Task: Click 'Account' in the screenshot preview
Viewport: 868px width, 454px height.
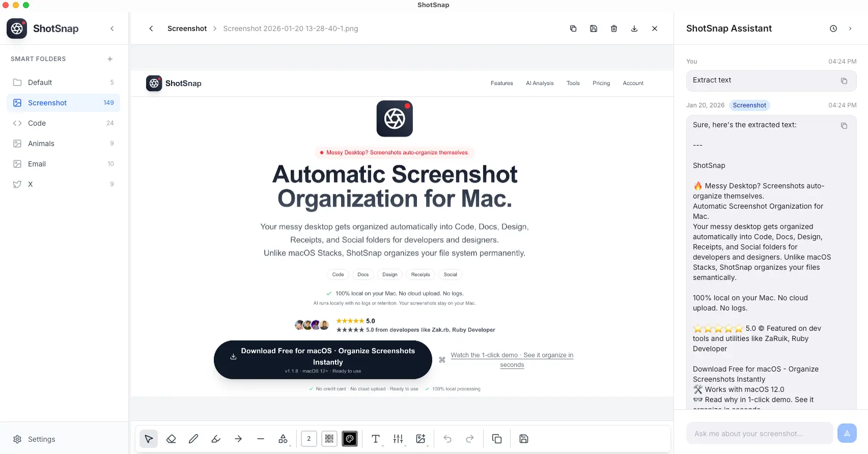Action: click(x=633, y=83)
